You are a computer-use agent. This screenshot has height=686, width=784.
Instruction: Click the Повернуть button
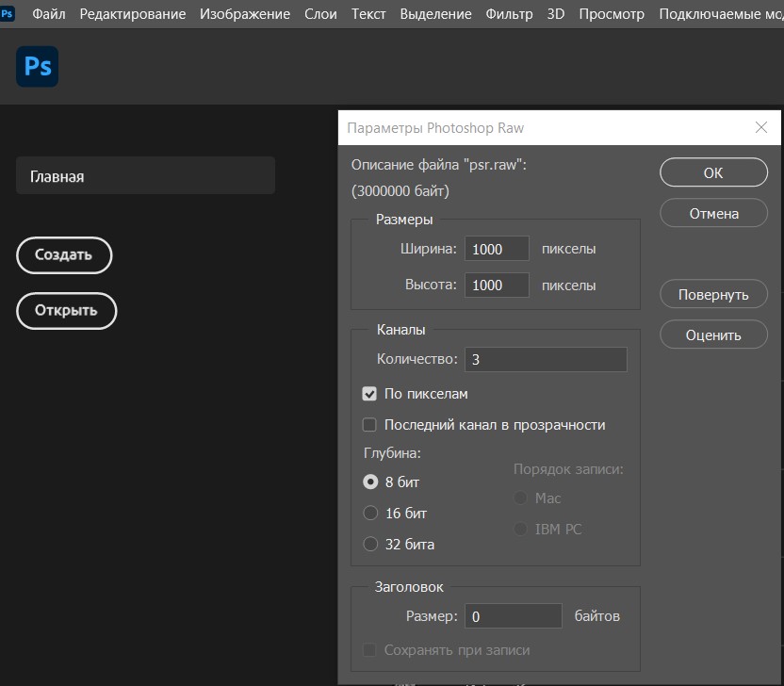[713, 295]
